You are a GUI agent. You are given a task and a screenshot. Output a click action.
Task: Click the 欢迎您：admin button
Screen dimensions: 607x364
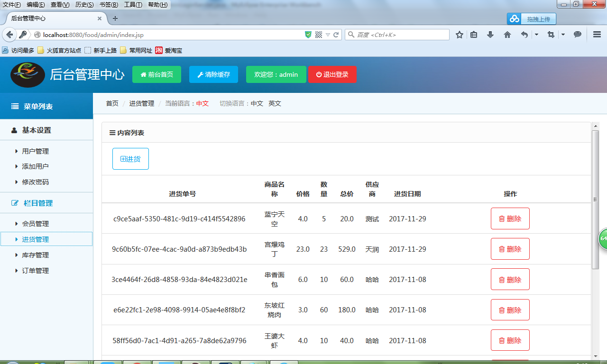click(x=276, y=74)
